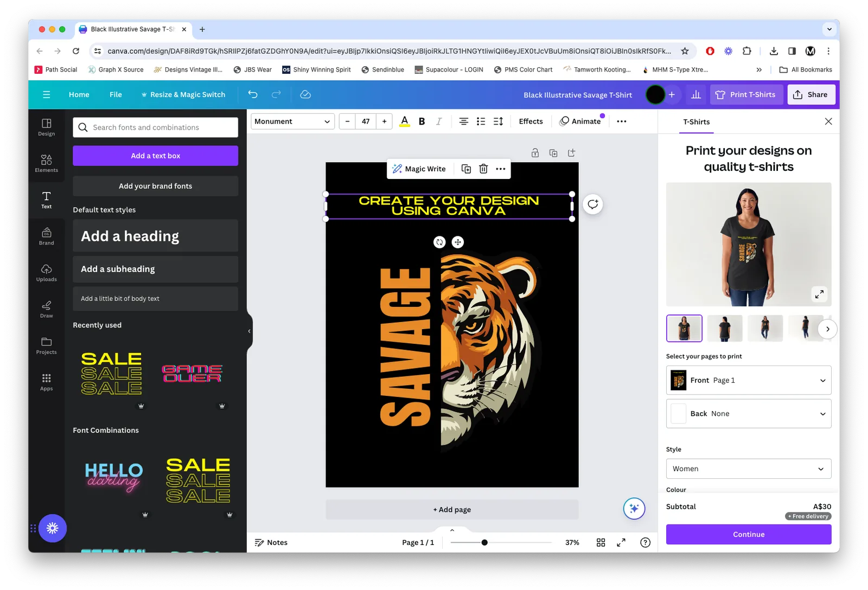Viewport: 868px width, 590px height.
Task: Change text alignment
Action: coord(463,121)
